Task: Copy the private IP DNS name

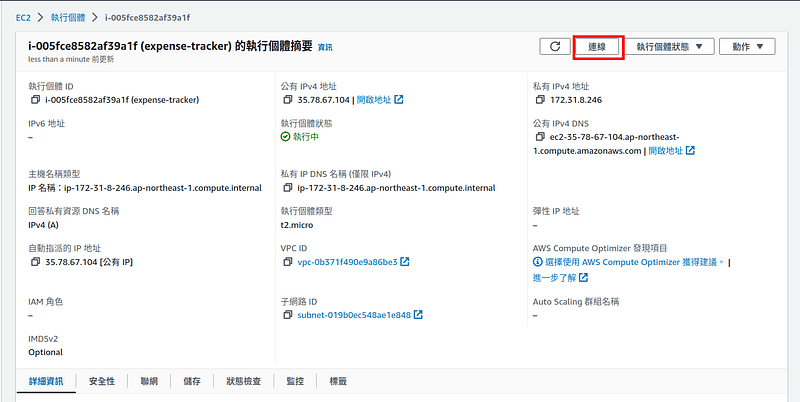Action: pos(288,188)
